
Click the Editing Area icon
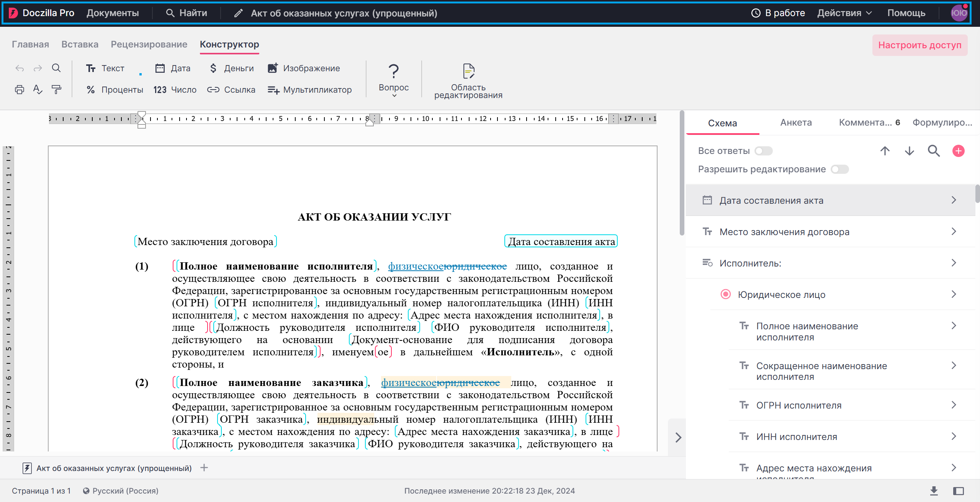pyautogui.click(x=468, y=72)
